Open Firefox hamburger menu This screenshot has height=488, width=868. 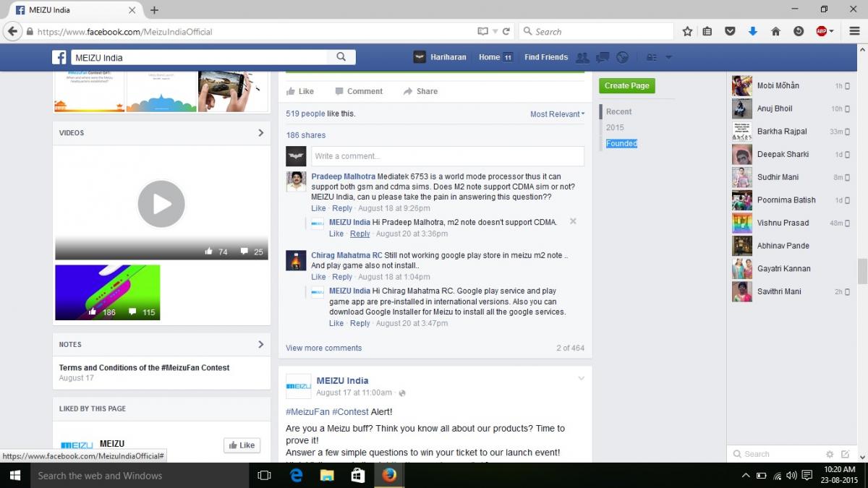coord(854,32)
